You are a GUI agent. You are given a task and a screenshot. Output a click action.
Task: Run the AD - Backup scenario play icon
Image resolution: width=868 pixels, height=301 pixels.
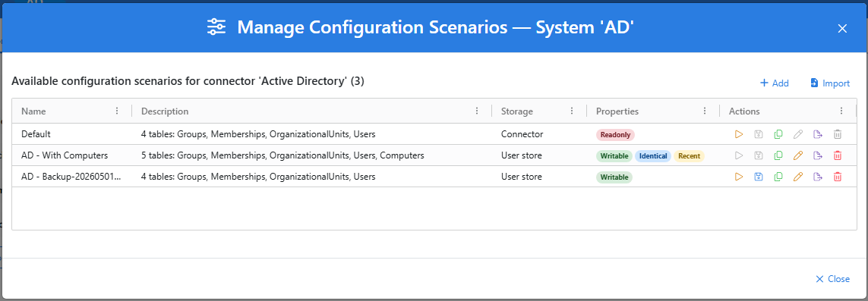pyautogui.click(x=738, y=177)
